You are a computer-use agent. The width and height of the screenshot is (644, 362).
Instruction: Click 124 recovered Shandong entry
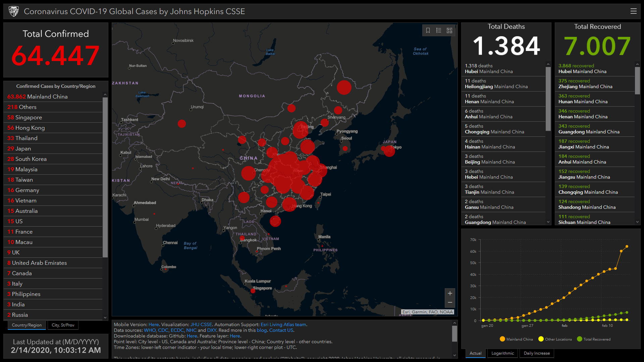pos(595,204)
